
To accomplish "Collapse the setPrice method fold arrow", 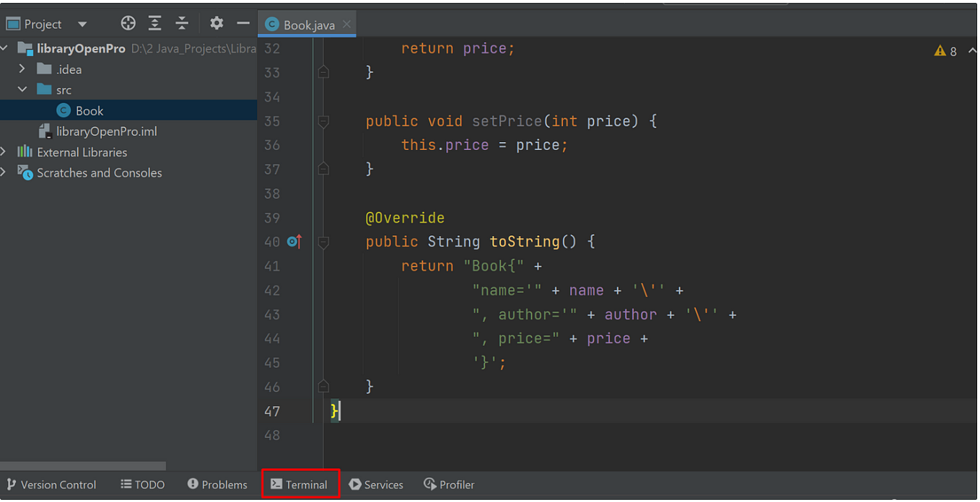I will pos(323,121).
